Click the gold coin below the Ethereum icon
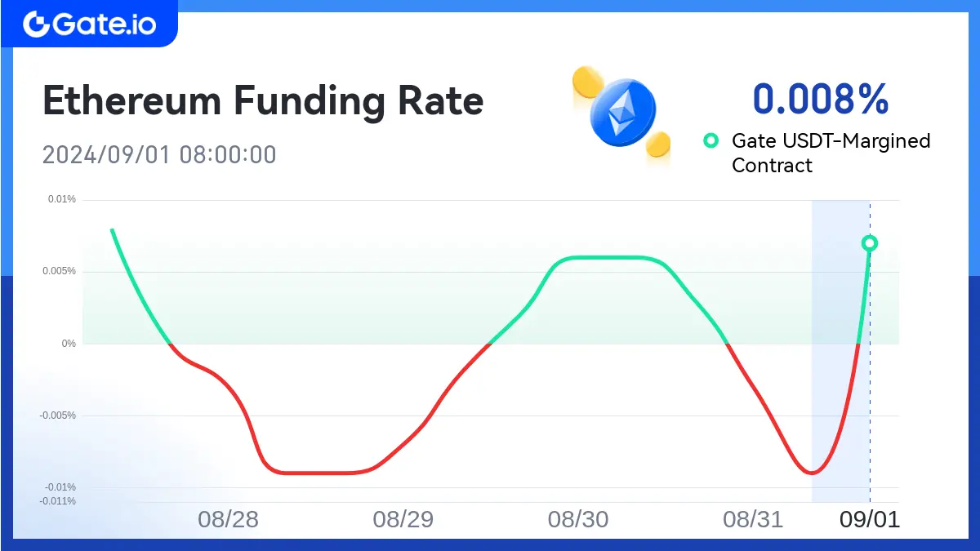This screenshot has width=980, height=551. 658,144
